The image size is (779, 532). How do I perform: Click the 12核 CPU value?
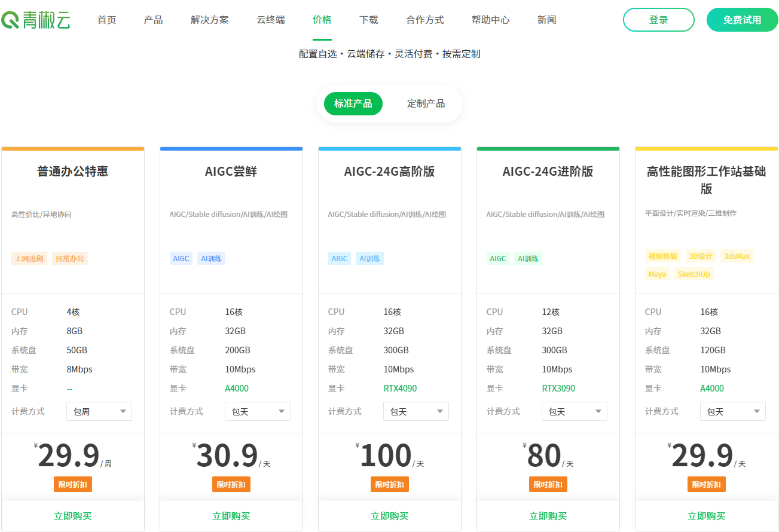tap(551, 312)
